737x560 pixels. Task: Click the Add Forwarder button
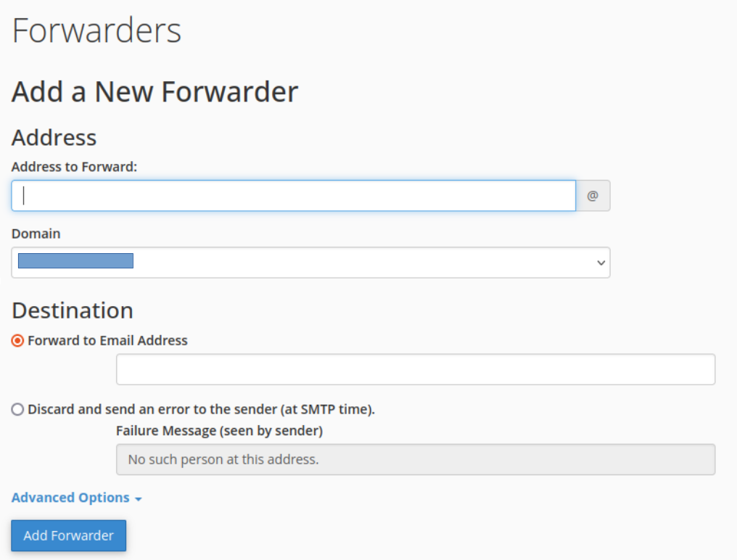pos(69,535)
